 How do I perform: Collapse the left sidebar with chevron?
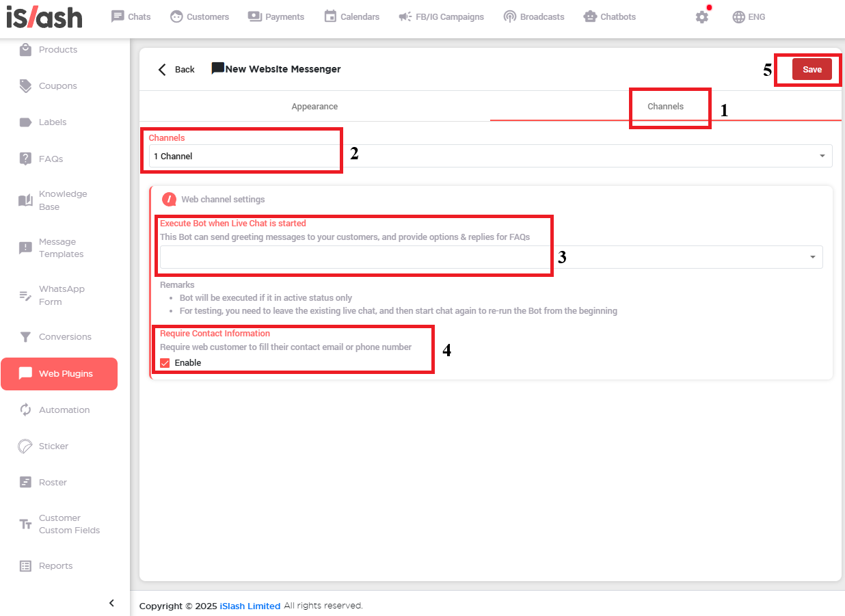click(x=111, y=602)
